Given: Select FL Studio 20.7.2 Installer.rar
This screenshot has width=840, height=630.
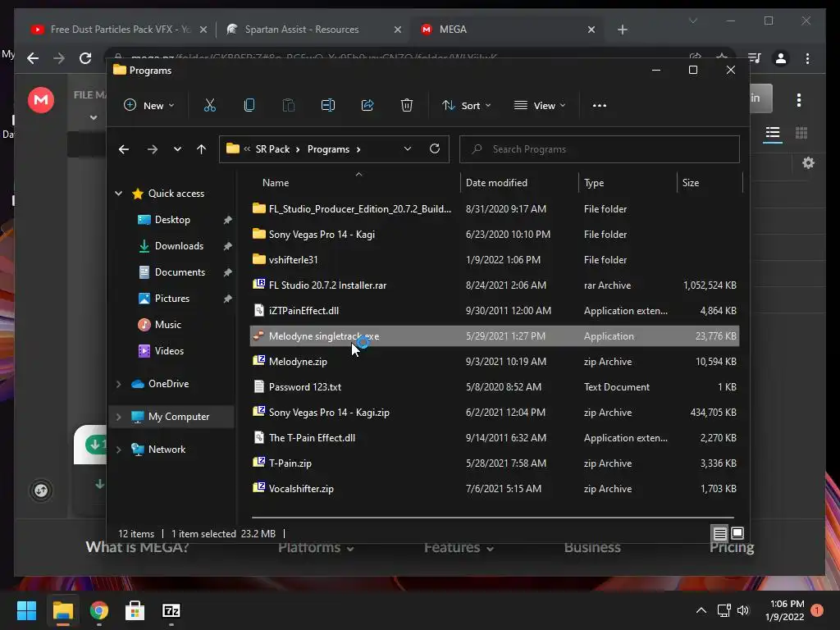Looking at the screenshot, I should click(494, 285).
